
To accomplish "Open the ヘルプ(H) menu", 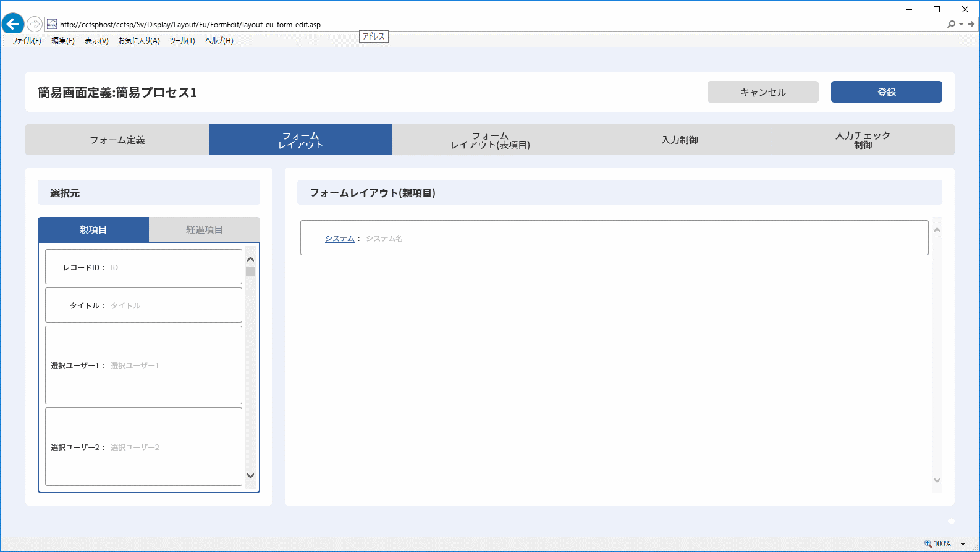I will pos(219,41).
